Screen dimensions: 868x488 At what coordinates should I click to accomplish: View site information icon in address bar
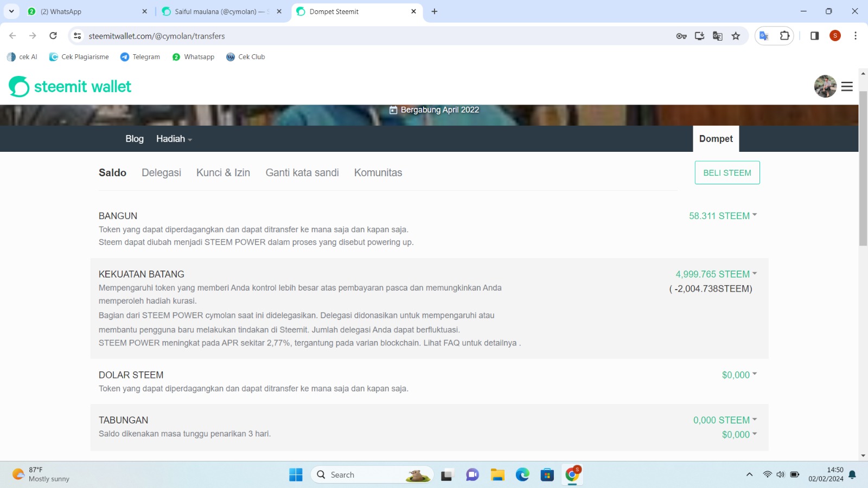click(x=78, y=36)
